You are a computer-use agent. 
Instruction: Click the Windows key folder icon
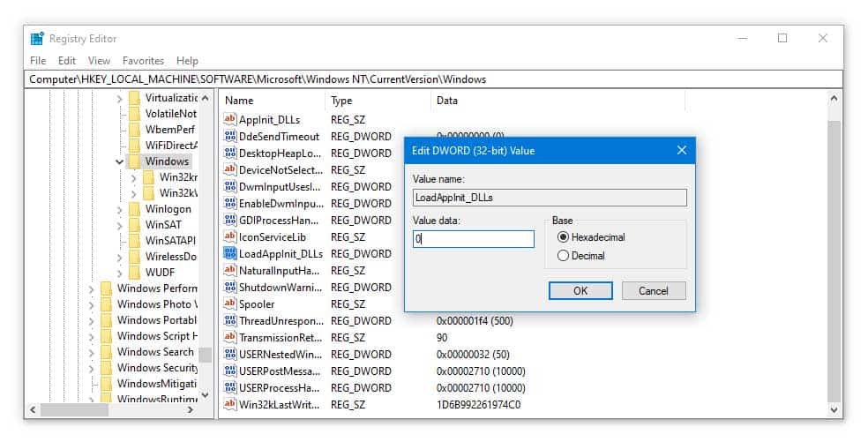coord(134,161)
